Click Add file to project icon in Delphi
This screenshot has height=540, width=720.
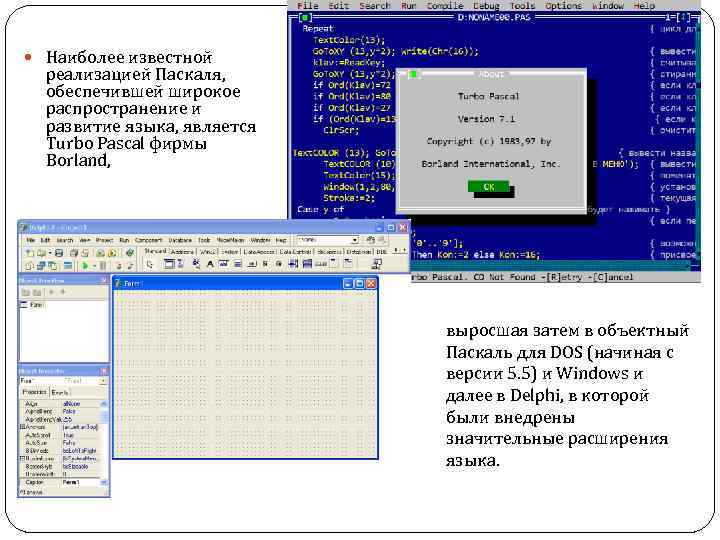[100, 253]
